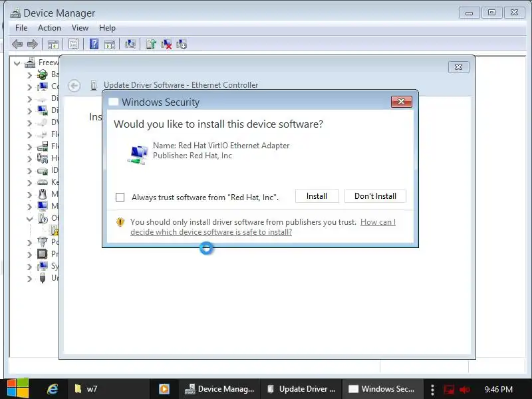Click the three-dot tray overflow icon
The height and width of the screenshot is (399, 532).
click(432, 389)
